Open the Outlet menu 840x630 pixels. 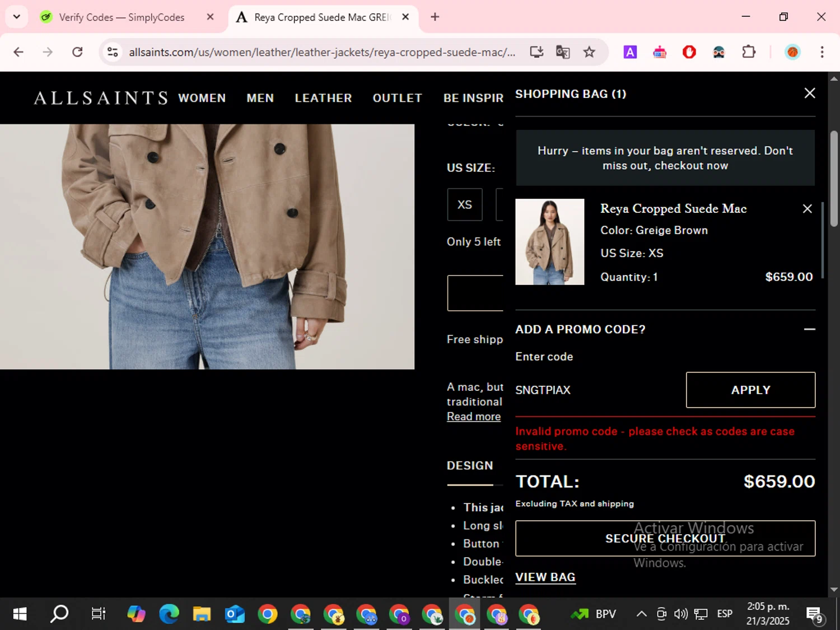pos(398,98)
